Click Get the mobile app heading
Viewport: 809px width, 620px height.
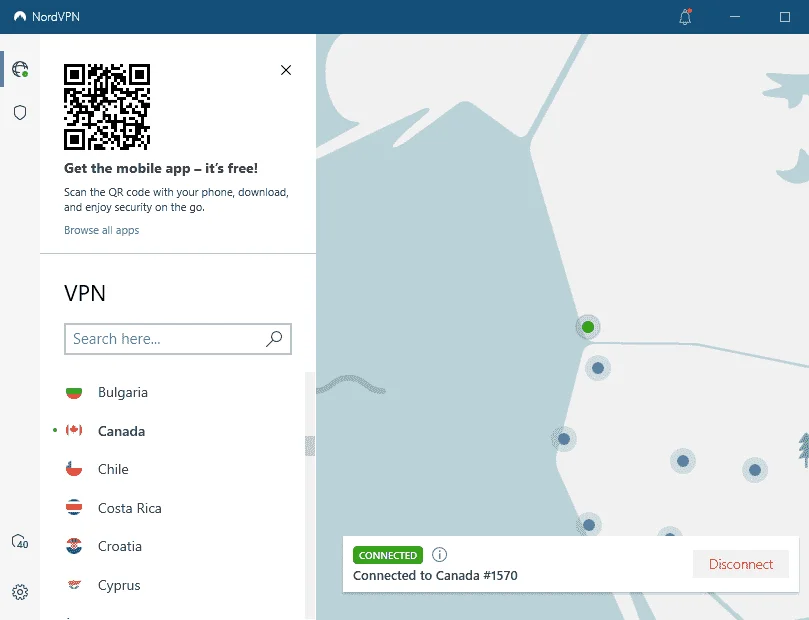161,169
